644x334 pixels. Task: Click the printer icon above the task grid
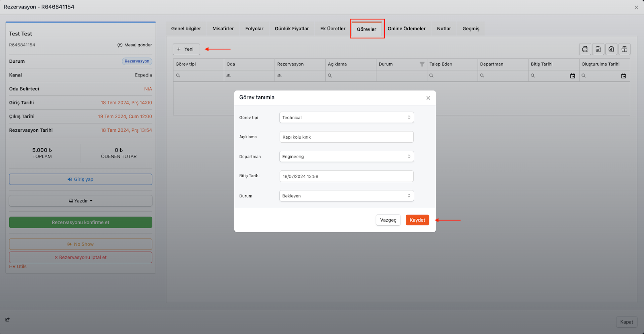tap(585, 49)
